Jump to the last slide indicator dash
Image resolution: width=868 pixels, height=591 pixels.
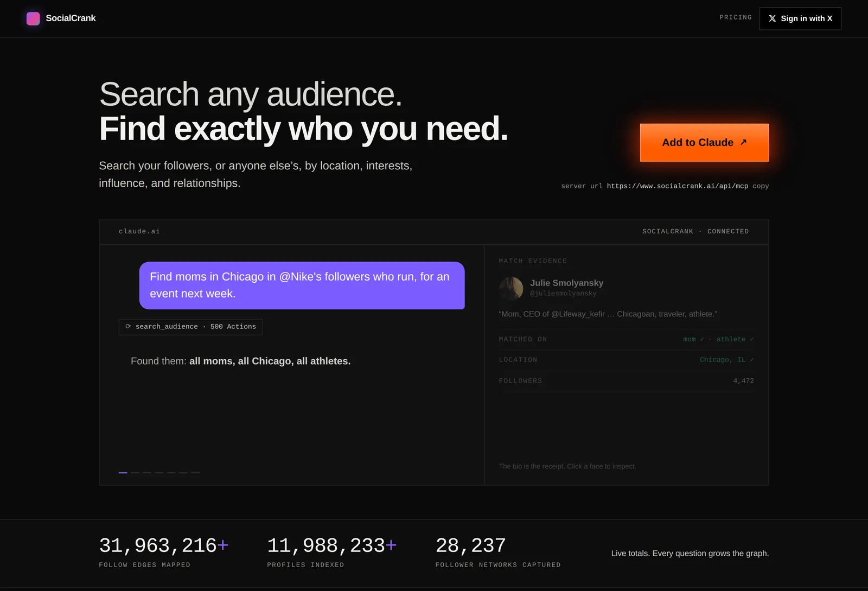[195, 473]
